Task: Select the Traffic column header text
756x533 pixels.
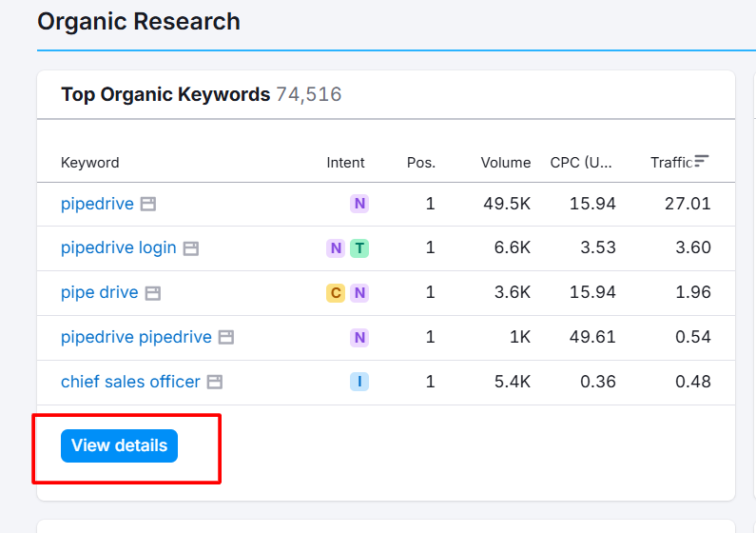Action: 671,163
